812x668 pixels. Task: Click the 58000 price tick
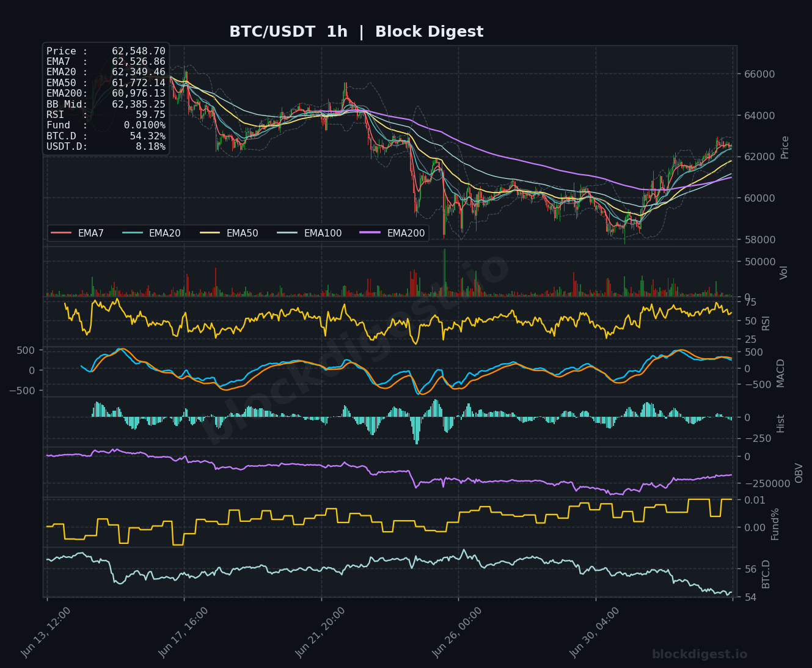coord(759,240)
